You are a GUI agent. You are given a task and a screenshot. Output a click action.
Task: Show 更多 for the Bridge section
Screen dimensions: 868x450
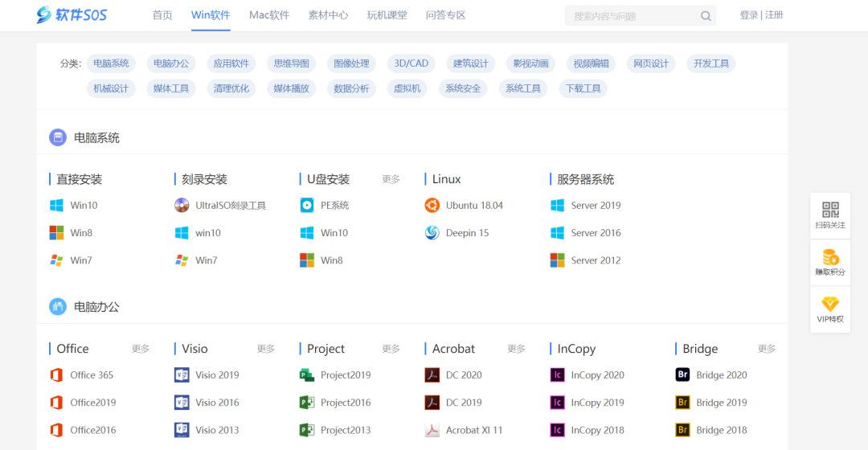[767, 349]
